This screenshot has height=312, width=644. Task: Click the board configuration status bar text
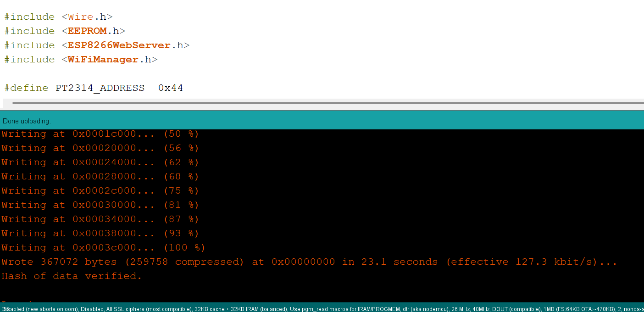tap(322, 309)
